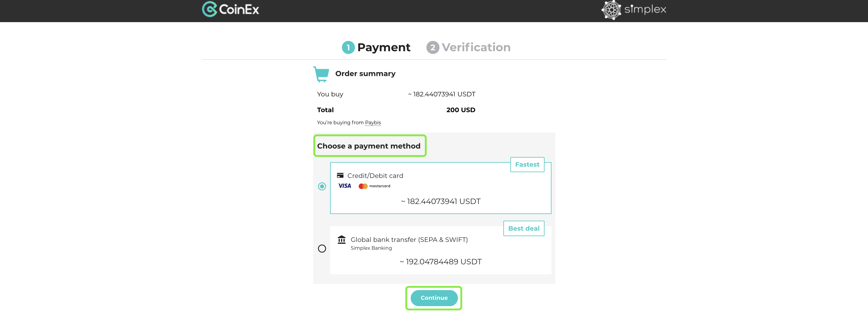Click the VISA logo
The width and height of the screenshot is (868, 331).
click(x=344, y=186)
